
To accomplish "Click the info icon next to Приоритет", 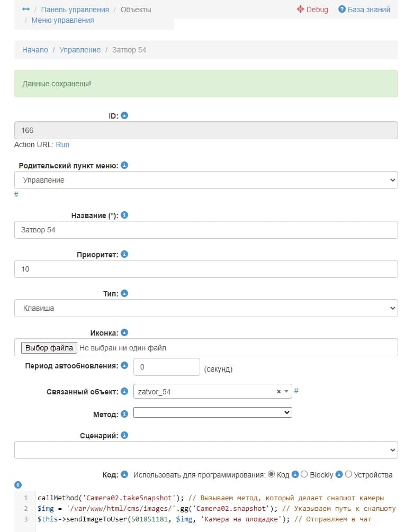I will coord(124,255).
